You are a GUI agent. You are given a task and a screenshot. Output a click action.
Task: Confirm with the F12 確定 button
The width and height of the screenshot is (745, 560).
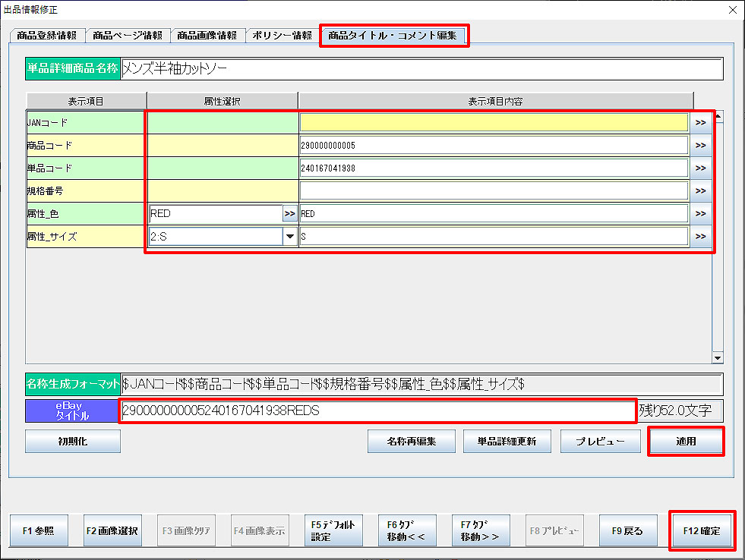tap(701, 530)
